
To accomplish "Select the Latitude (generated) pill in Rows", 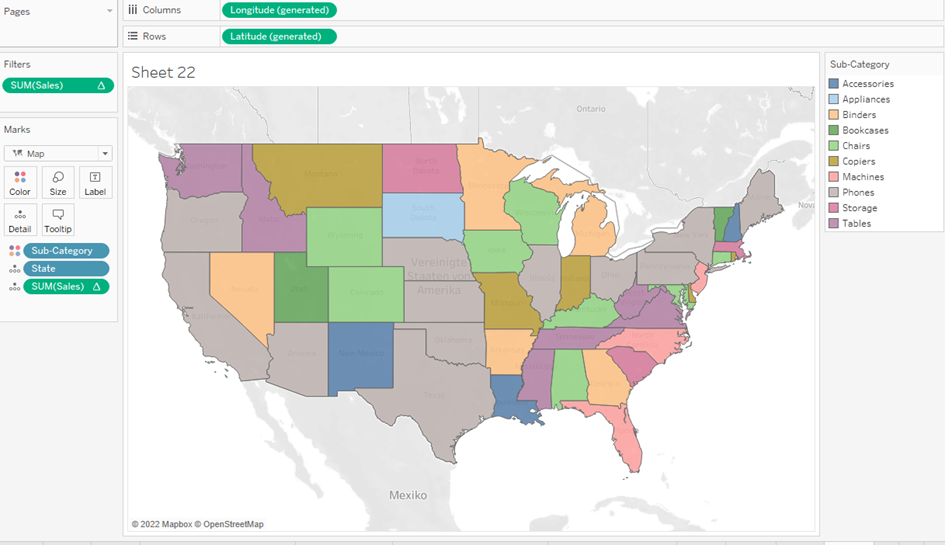I will click(x=279, y=36).
